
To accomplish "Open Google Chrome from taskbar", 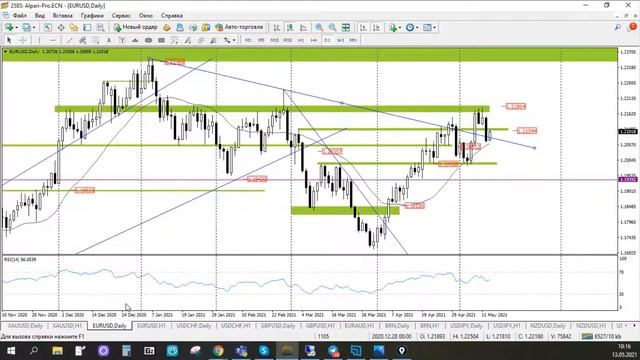I will pyautogui.click(x=218, y=351).
